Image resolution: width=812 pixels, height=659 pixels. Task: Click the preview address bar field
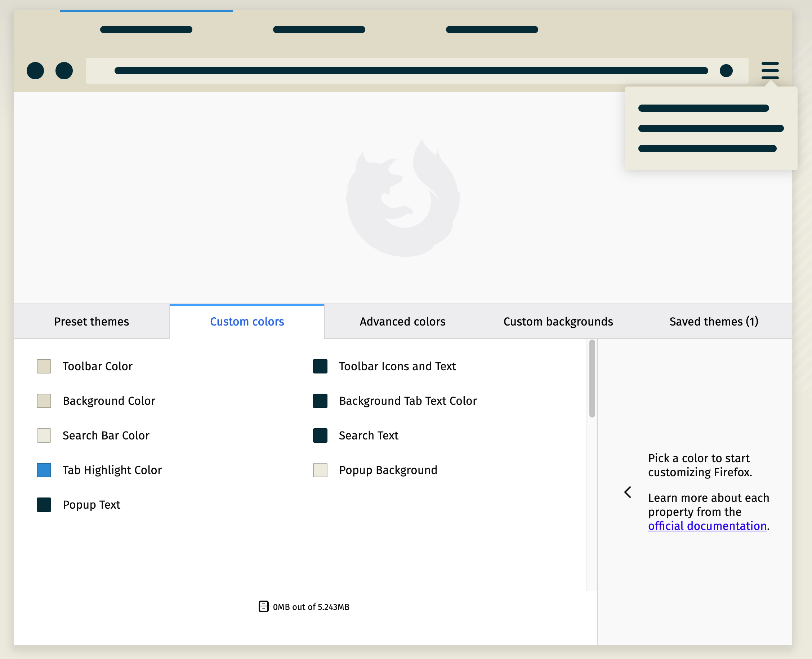pos(417,71)
